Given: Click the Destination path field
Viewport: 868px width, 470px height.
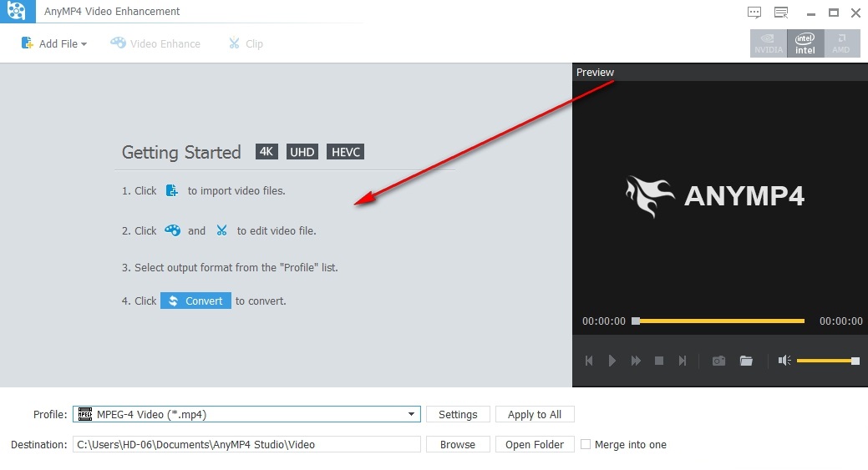Looking at the screenshot, I should pos(246,445).
